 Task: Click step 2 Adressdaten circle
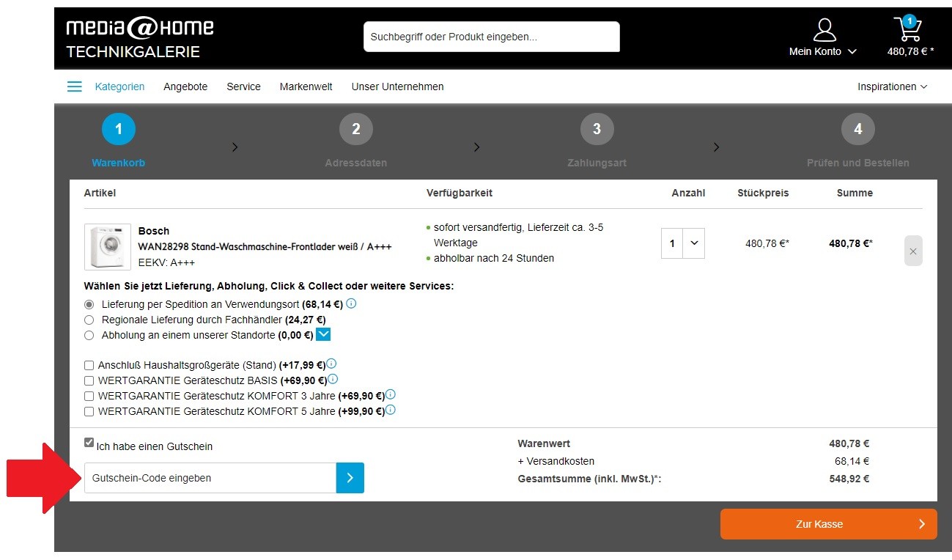point(356,130)
